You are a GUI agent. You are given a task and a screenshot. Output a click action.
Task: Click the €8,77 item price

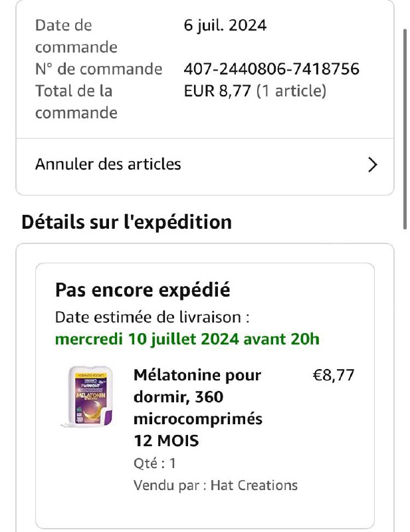point(334,375)
